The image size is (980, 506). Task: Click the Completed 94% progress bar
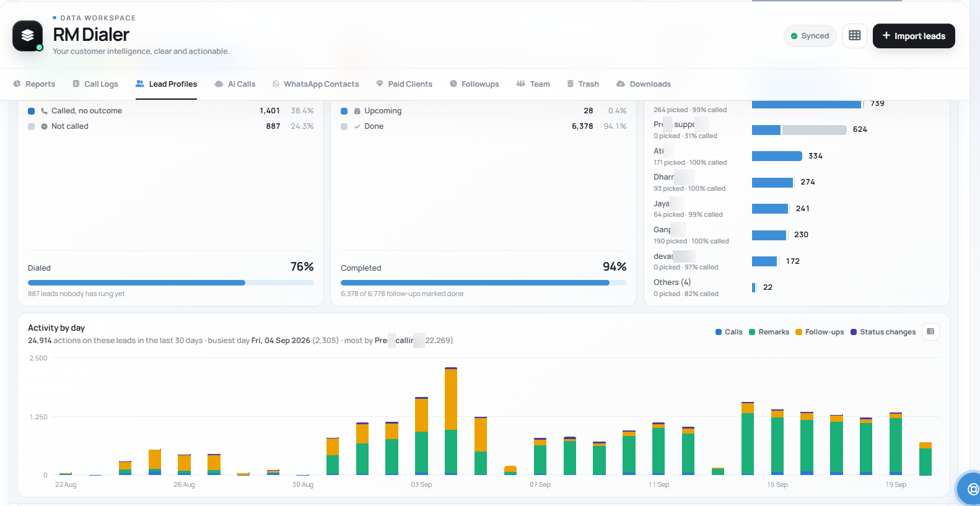pyautogui.click(x=484, y=282)
